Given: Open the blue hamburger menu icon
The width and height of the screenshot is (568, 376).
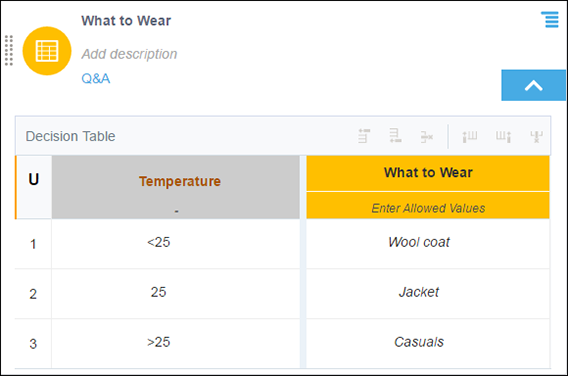Looking at the screenshot, I should [550, 20].
